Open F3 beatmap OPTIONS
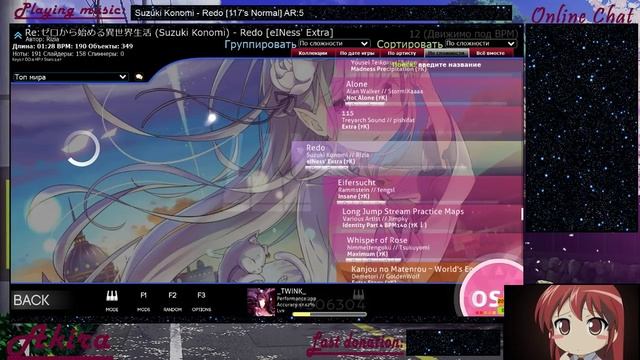The width and height of the screenshot is (640, 360). [201, 301]
